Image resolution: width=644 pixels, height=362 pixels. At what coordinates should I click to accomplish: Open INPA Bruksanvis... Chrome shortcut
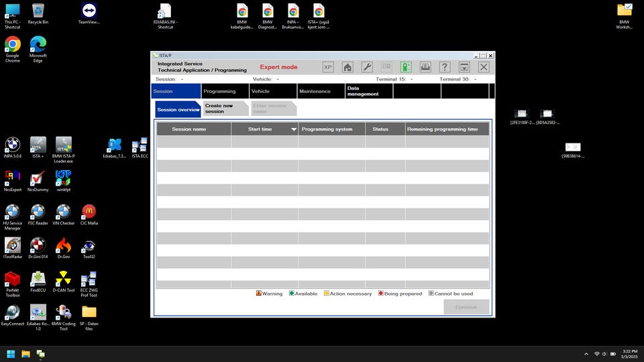click(x=293, y=16)
